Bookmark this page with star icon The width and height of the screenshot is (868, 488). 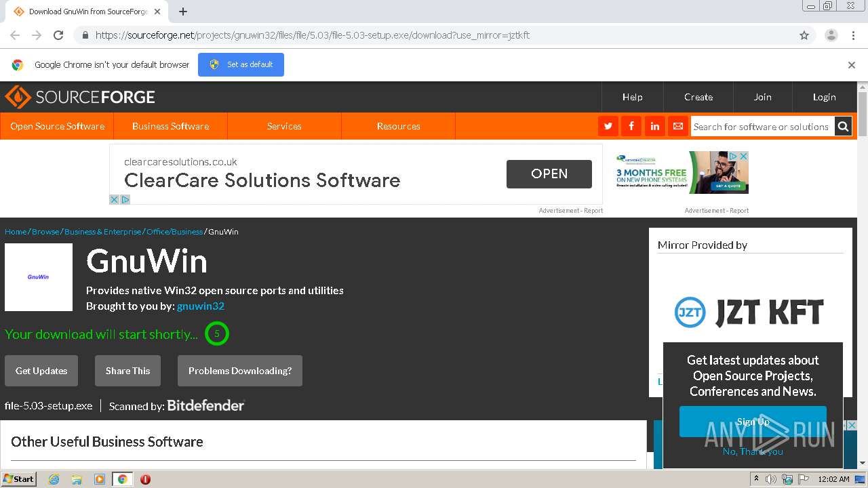[804, 35]
